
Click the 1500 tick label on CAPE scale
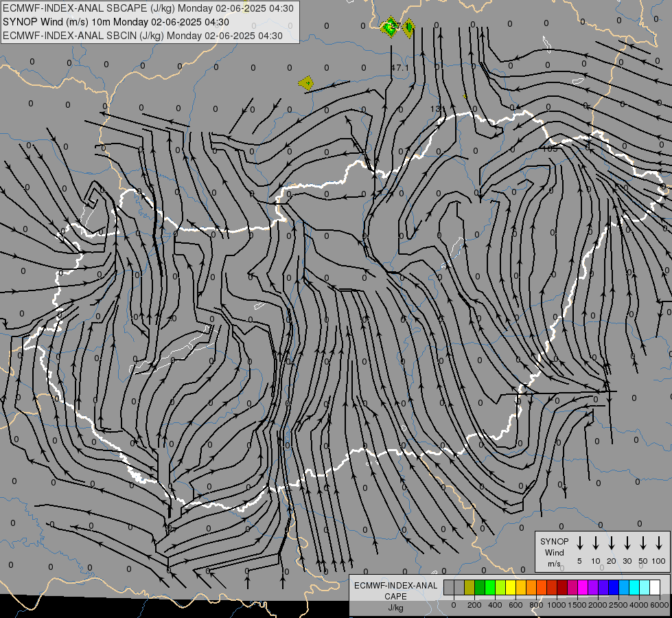(577, 605)
